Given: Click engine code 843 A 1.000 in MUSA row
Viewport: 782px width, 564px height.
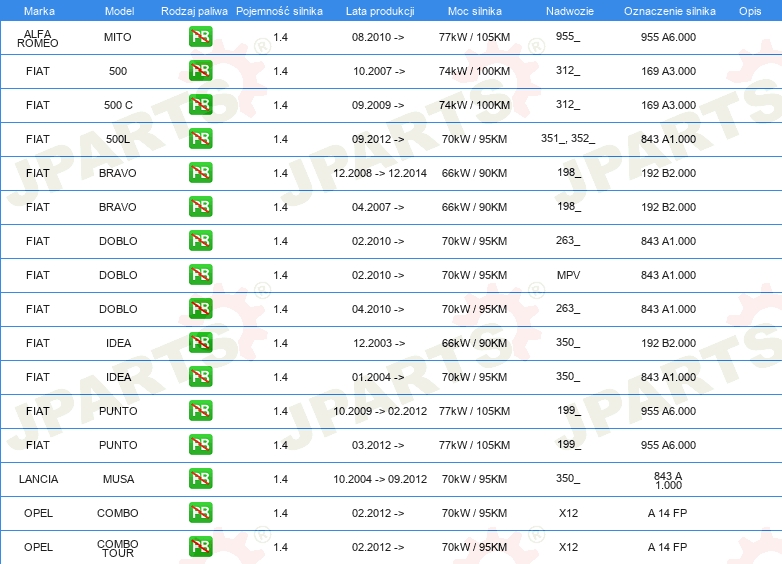Looking at the screenshot, I should click(668, 481).
